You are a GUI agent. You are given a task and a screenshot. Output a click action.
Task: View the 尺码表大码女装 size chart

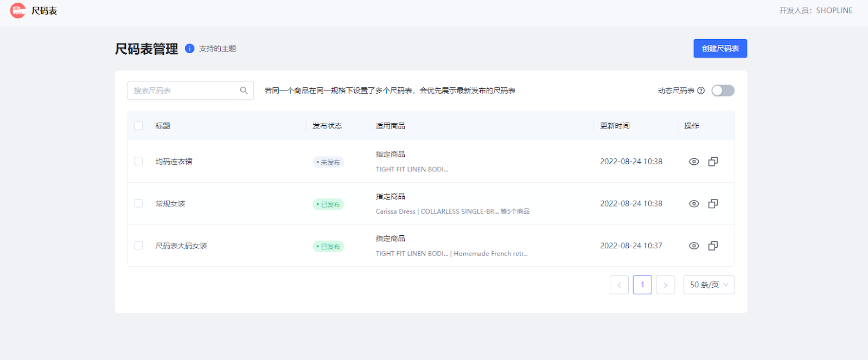(x=694, y=246)
